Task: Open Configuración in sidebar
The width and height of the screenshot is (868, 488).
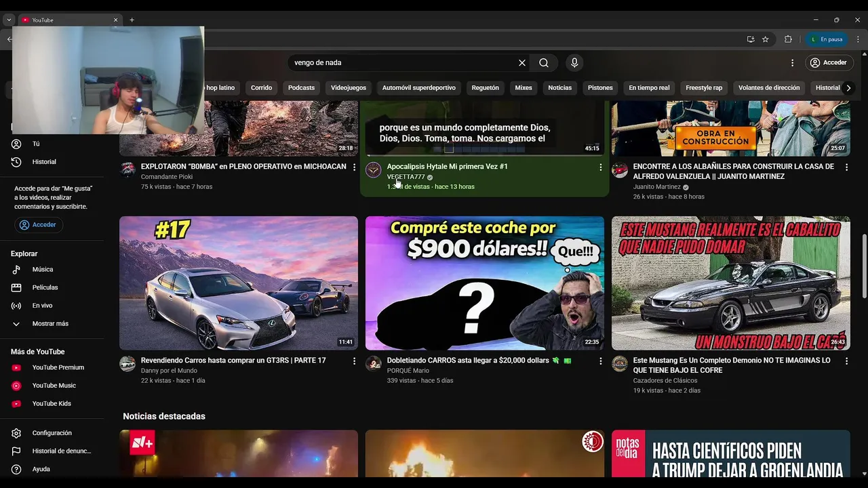Action: click(x=52, y=433)
